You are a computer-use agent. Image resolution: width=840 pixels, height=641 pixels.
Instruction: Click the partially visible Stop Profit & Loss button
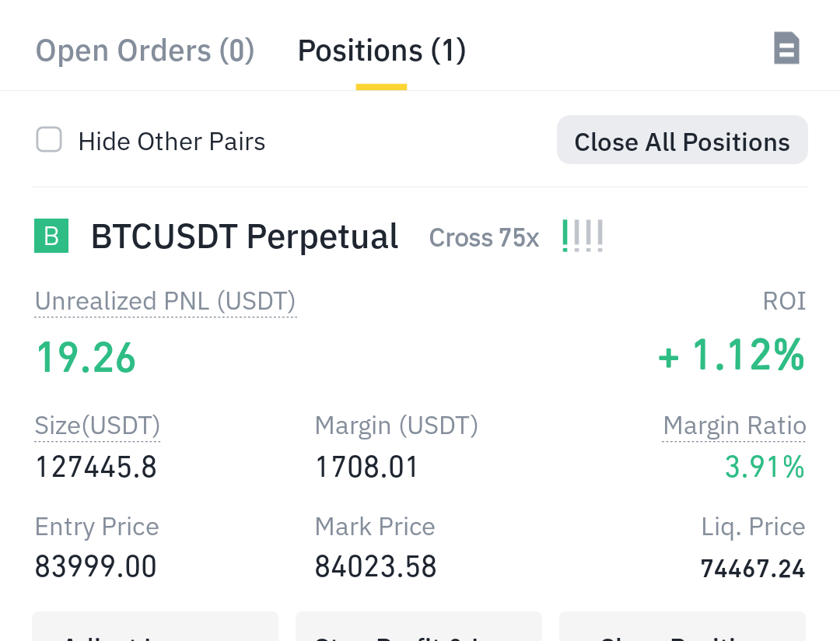coord(419,626)
